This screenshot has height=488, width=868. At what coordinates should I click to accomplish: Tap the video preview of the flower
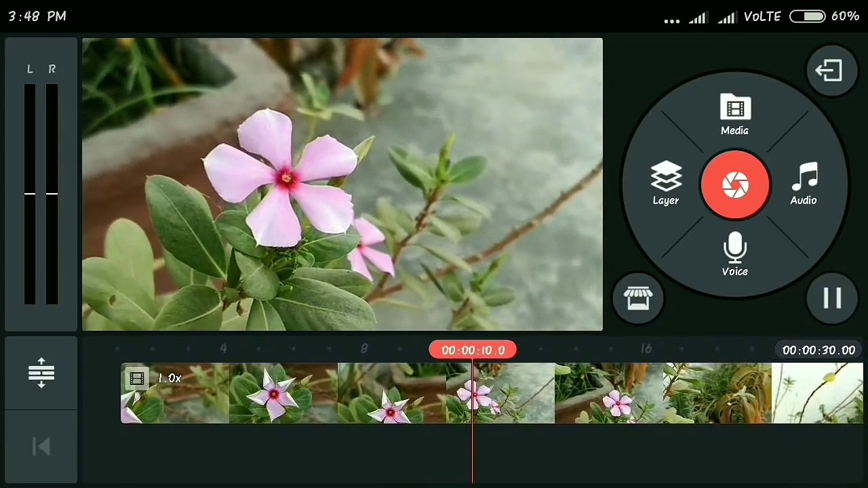[x=342, y=184]
